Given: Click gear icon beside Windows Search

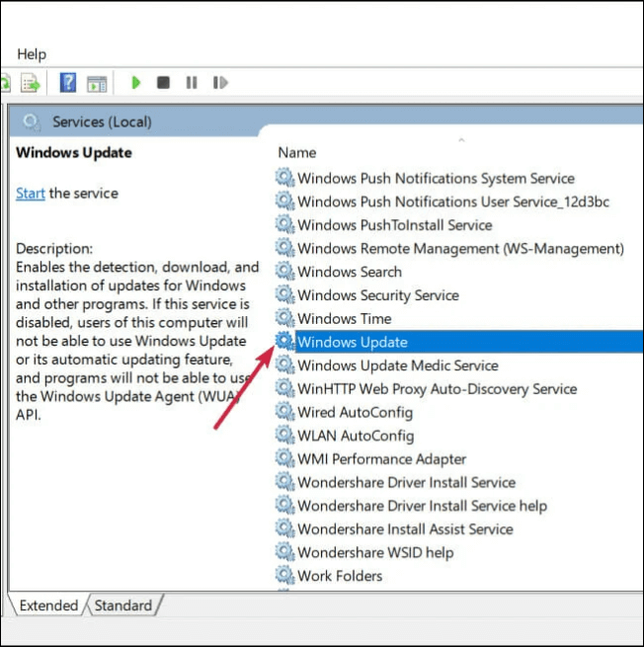Looking at the screenshot, I should coord(285,271).
